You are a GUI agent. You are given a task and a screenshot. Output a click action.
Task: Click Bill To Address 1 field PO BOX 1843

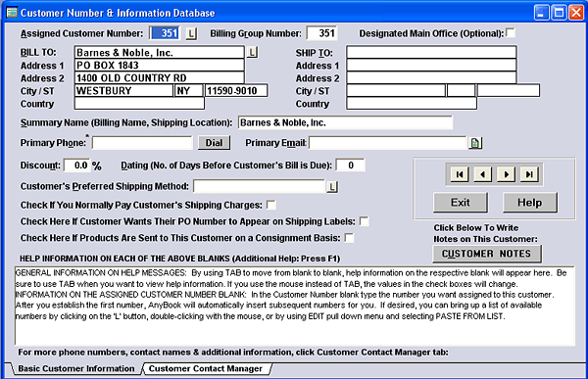tap(160, 66)
